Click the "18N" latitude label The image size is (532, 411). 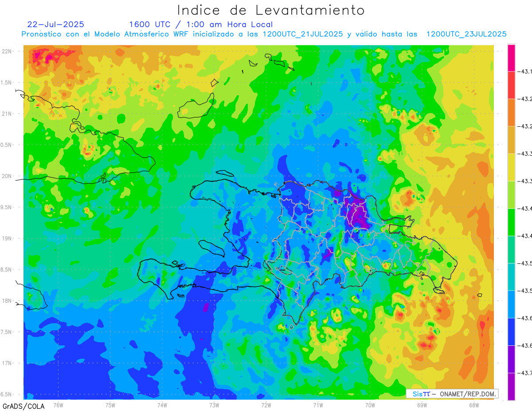(7, 301)
